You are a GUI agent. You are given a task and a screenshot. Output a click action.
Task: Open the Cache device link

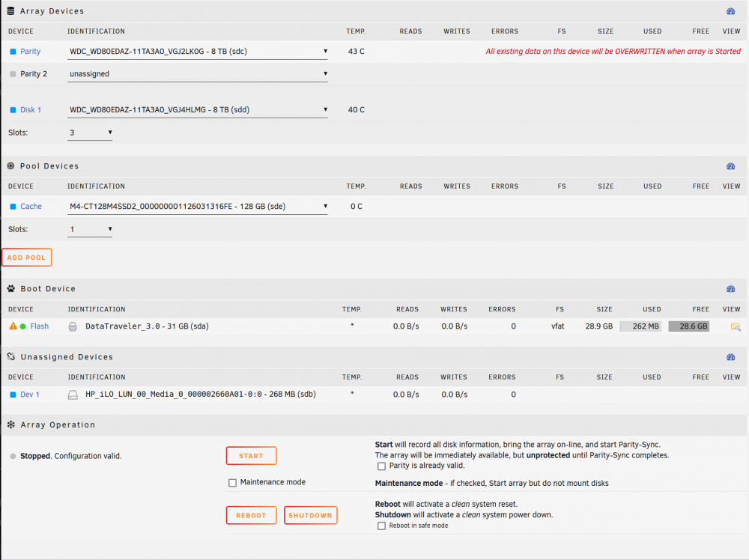click(31, 207)
